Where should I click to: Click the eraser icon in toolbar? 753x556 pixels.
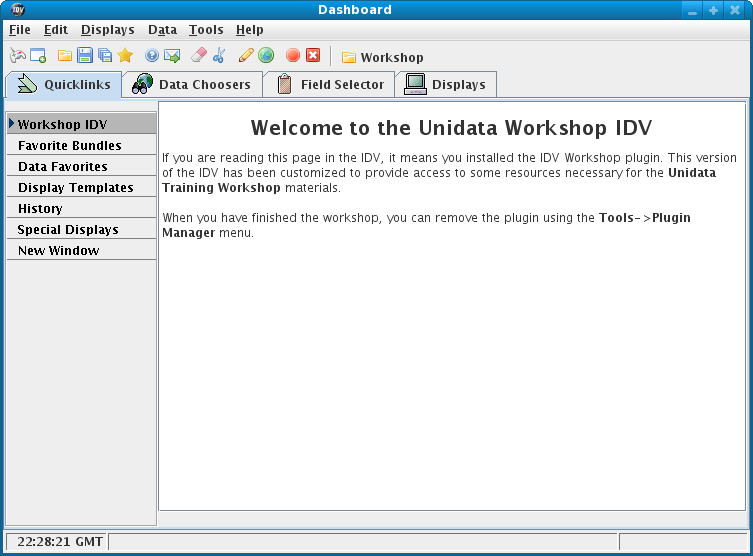[x=198, y=56]
